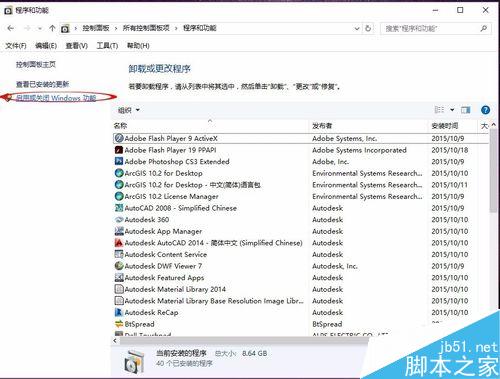
Task: Select Adobe Flash Player 9 ActiveX icon
Action: pyautogui.click(x=119, y=138)
